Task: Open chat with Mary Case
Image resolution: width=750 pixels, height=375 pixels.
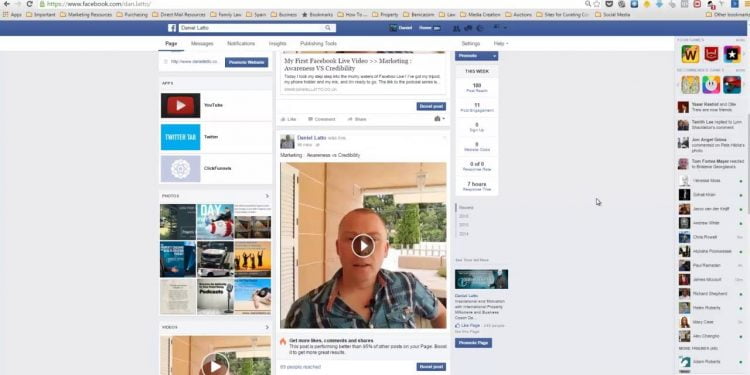Action: 711,322
